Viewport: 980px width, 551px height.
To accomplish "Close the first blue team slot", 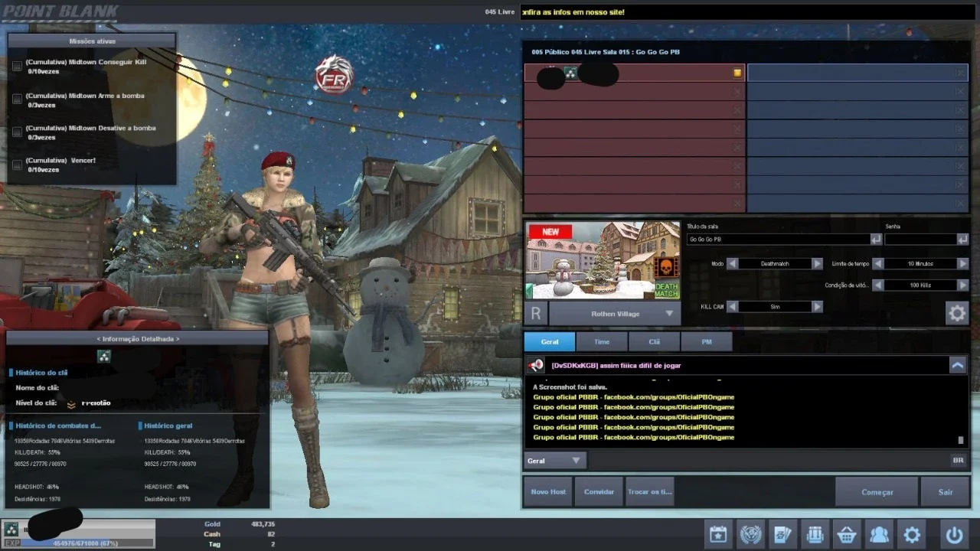I will [960, 73].
